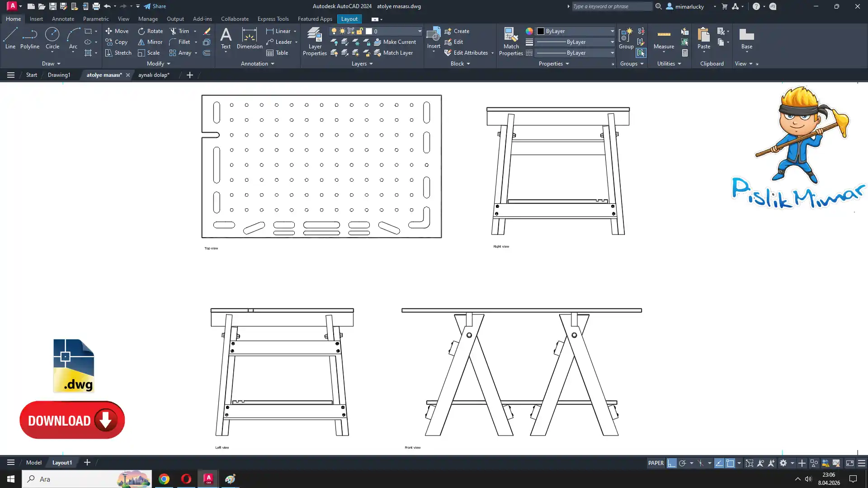Toggle object snap in status bar
Image resolution: width=868 pixels, height=488 pixels.
(730, 463)
